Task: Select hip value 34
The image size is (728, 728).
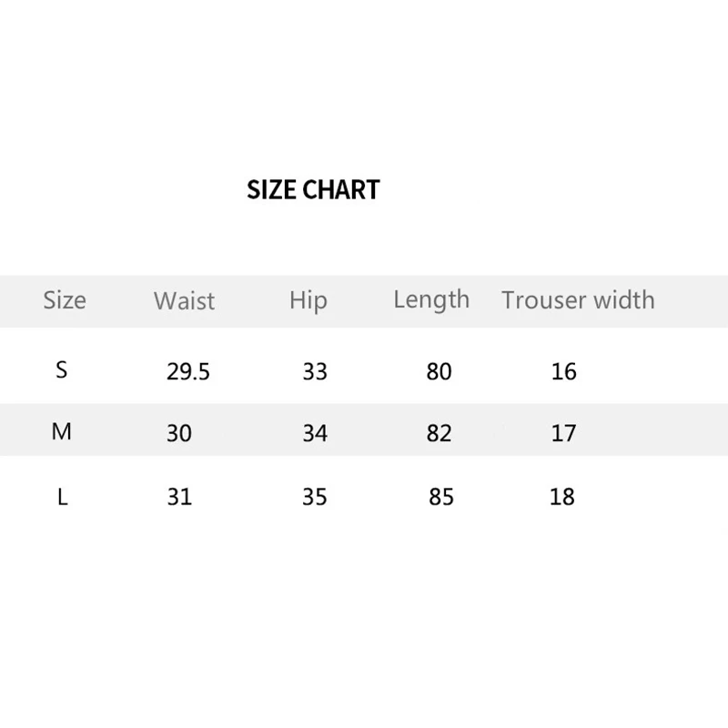Action: coord(315,433)
